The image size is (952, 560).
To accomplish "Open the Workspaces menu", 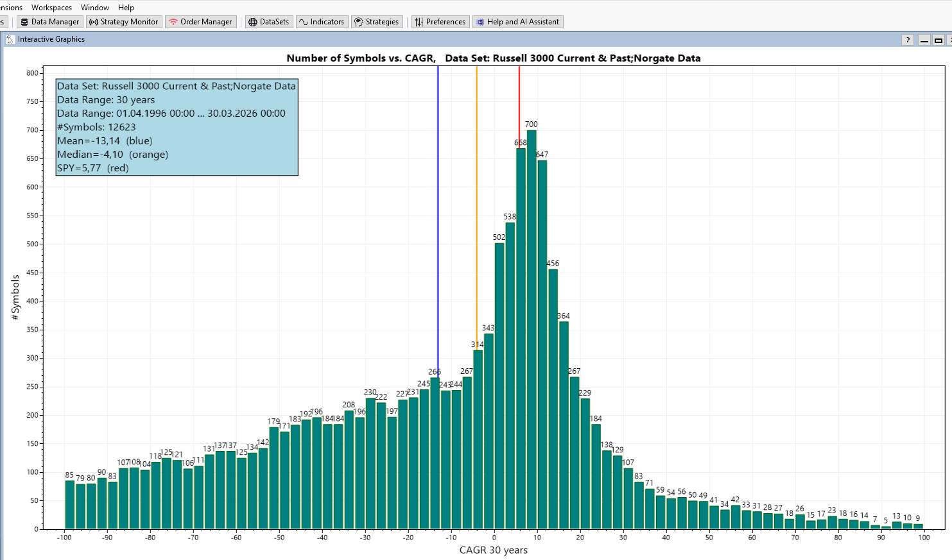I will (51, 8).
